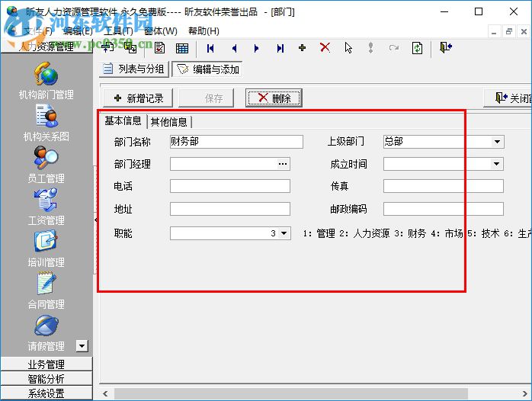The height and width of the screenshot is (401, 532).
Task: Click the checklist form toolbar icon
Action: [x=159, y=48]
